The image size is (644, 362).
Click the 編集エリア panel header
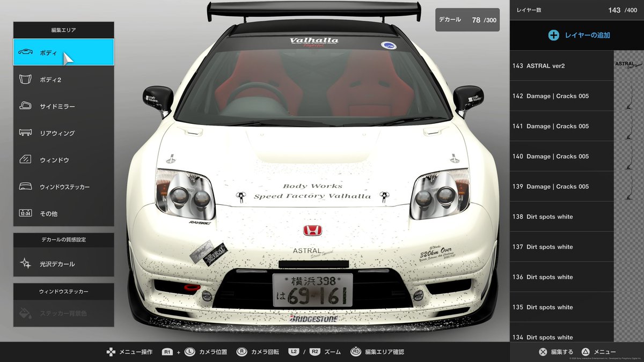63,30
